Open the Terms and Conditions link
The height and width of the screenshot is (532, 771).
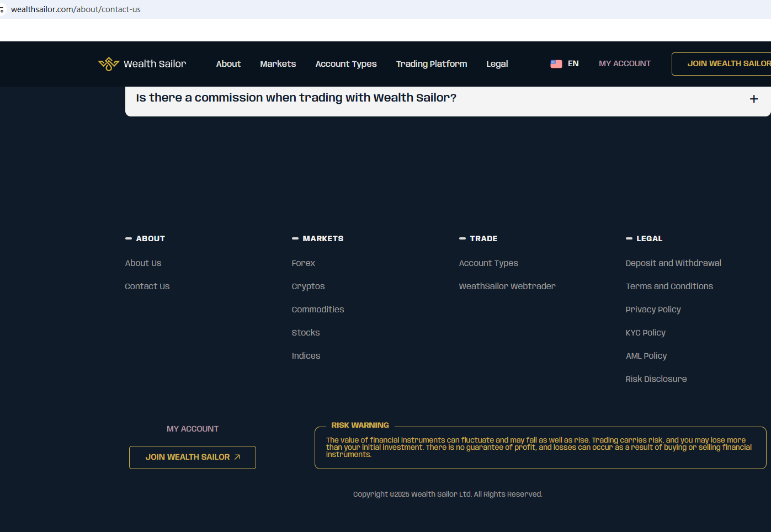click(x=669, y=286)
